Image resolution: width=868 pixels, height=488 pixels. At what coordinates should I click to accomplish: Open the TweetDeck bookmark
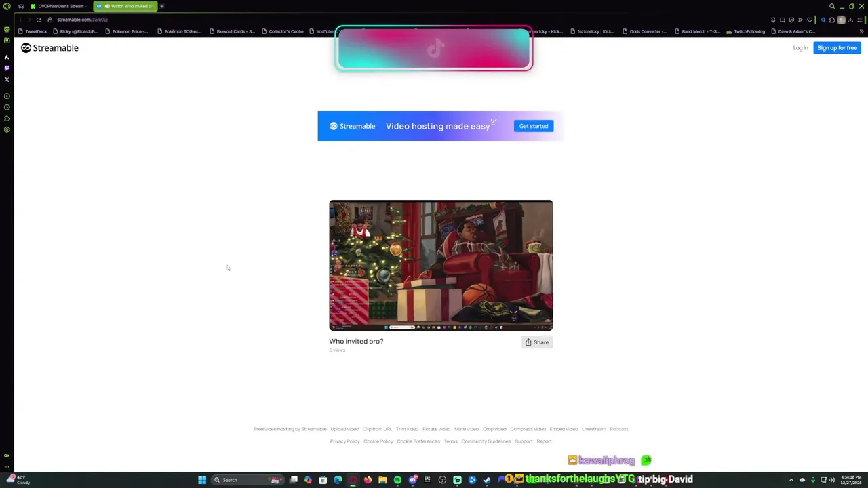point(33,31)
